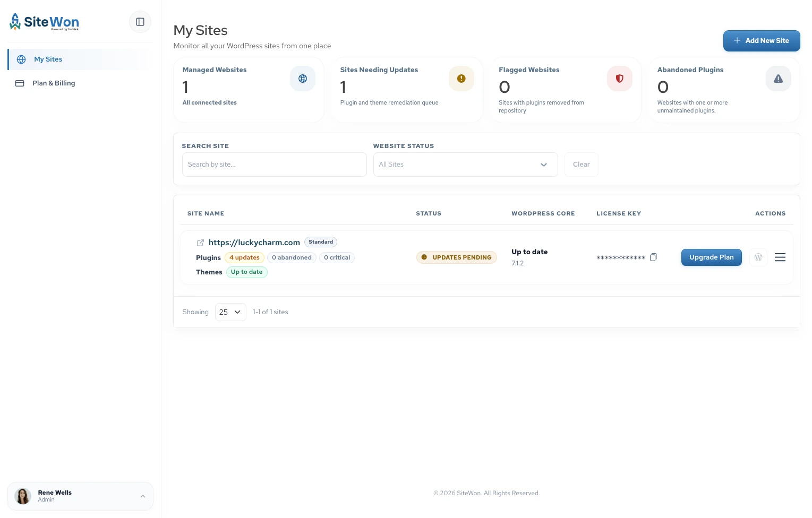Click the triangle alert icon in Abandoned Plugins card
The width and height of the screenshot is (812, 518).
pos(779,79)
